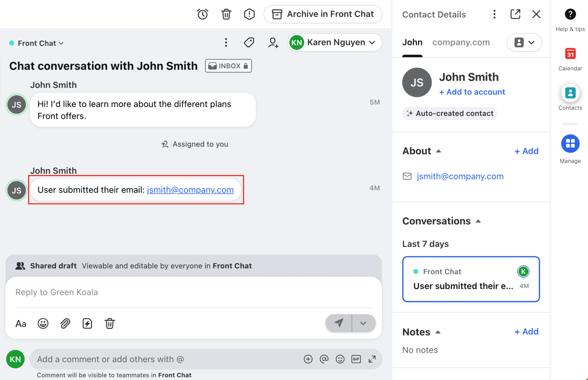
Task: Snooze the conversation with the clock icon
Action: pos(202,14)
